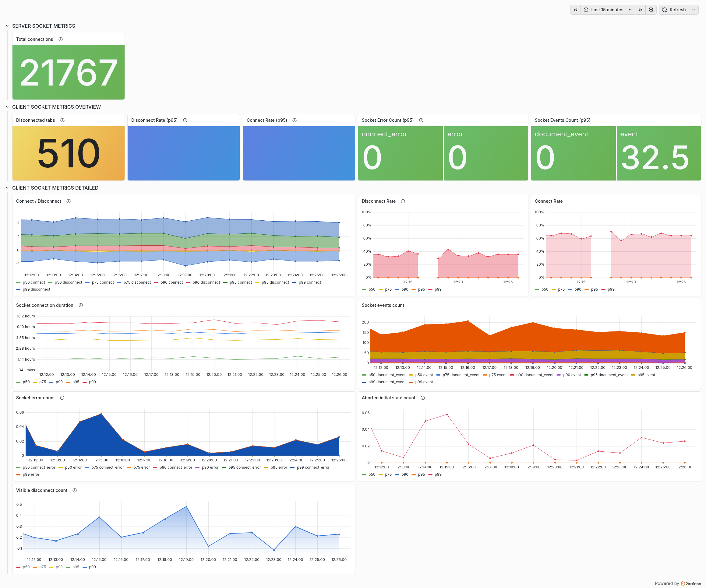The height and width of the screenshot is (588, 706).
Task: Shift time range backward with double-left arrow
Action: tap(575, 10)
